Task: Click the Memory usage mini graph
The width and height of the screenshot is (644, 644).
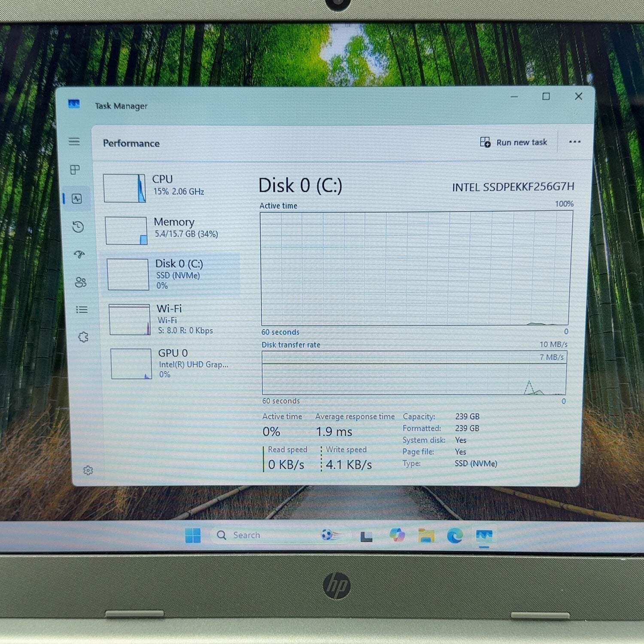Action: pyautogui.click(x=126, y=231)
